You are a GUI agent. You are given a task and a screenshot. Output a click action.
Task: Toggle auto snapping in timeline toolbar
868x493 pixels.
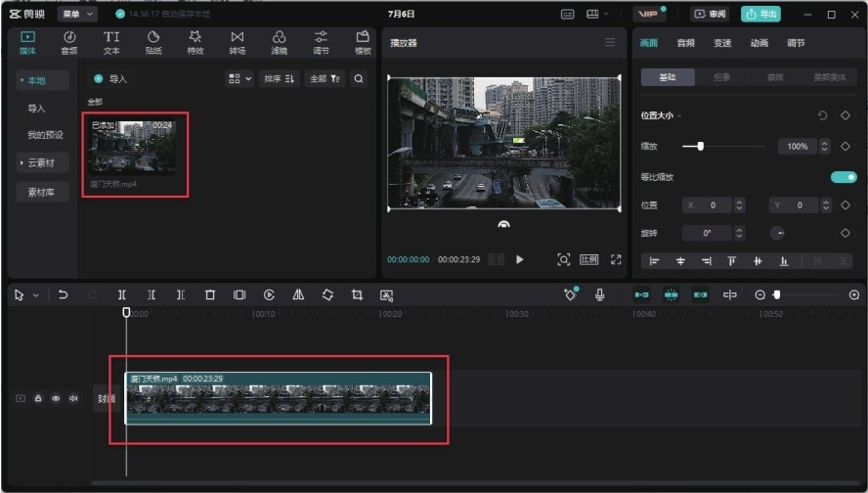671,294
